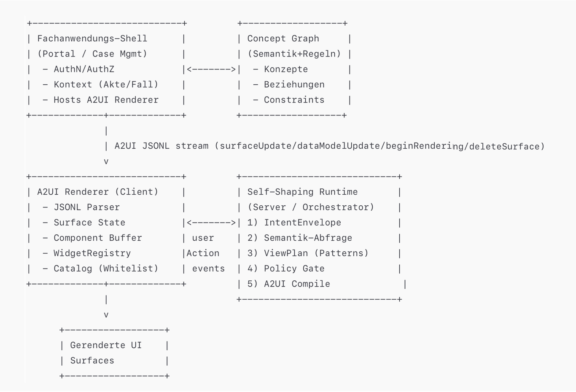The height and width of the screenshot is (392, 576).
Task: Click the "Surface State" entry
Action: (89, 223)
